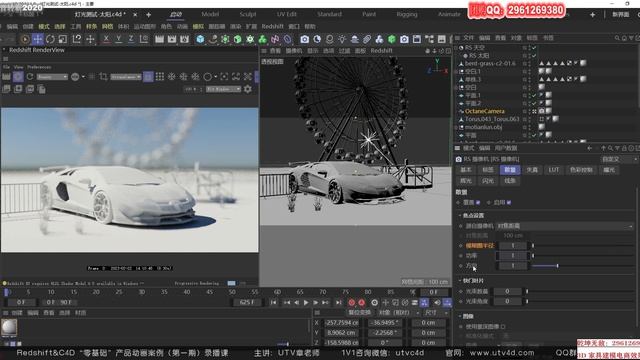Toggle the Y axis lock icon

(x=118, y=39)
